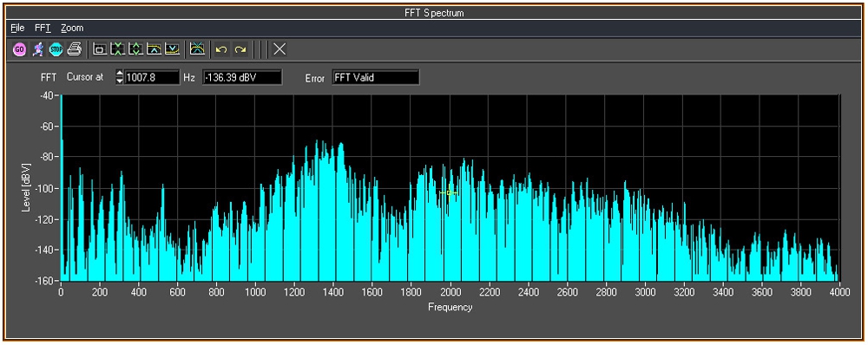Print the spectrum with the printer icon
Screen dimensions: 868x345
coord(75,49)
